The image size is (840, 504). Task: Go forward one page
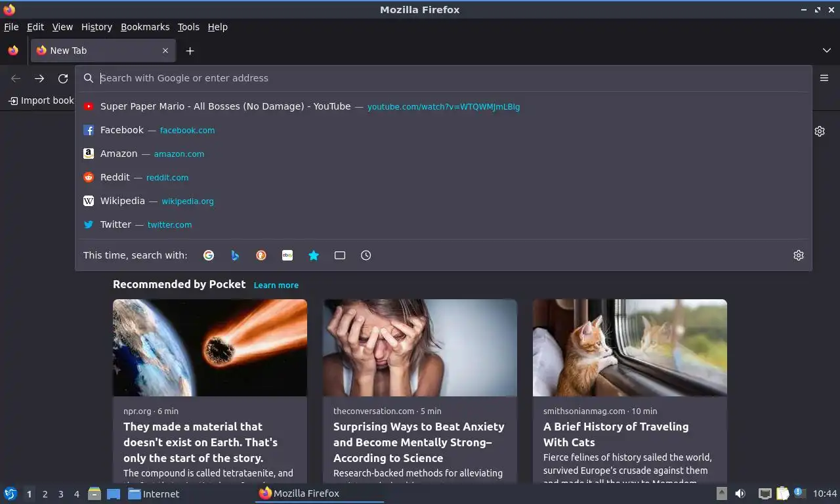pos(39,78)
